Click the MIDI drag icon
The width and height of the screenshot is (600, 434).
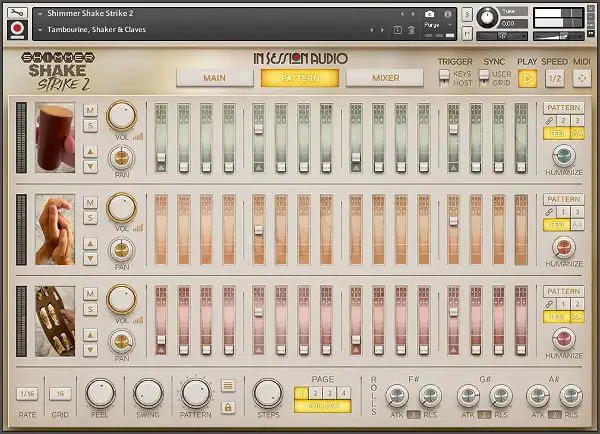point(581,78)
